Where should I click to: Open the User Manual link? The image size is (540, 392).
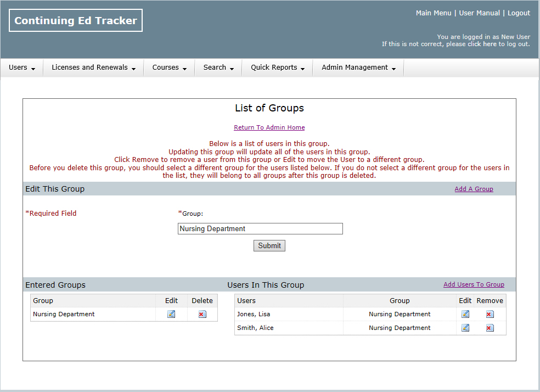point(479,13)
